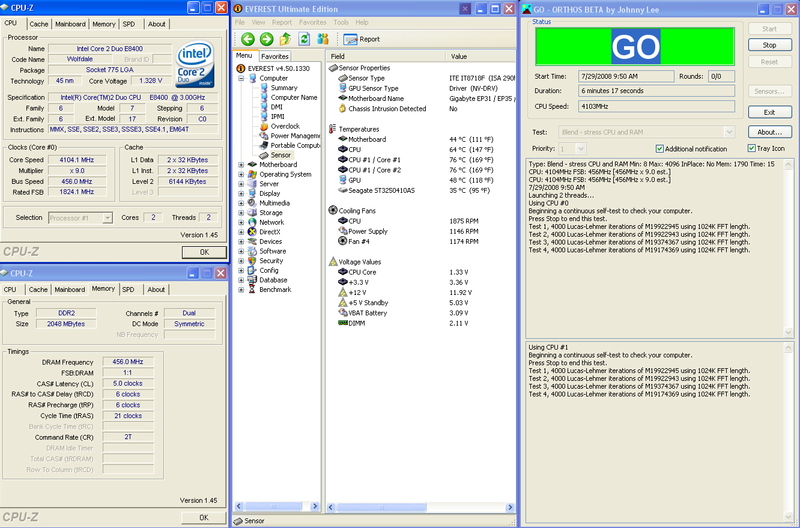Open the About tab in lower CPU-Z

click(x=156, y=289)
